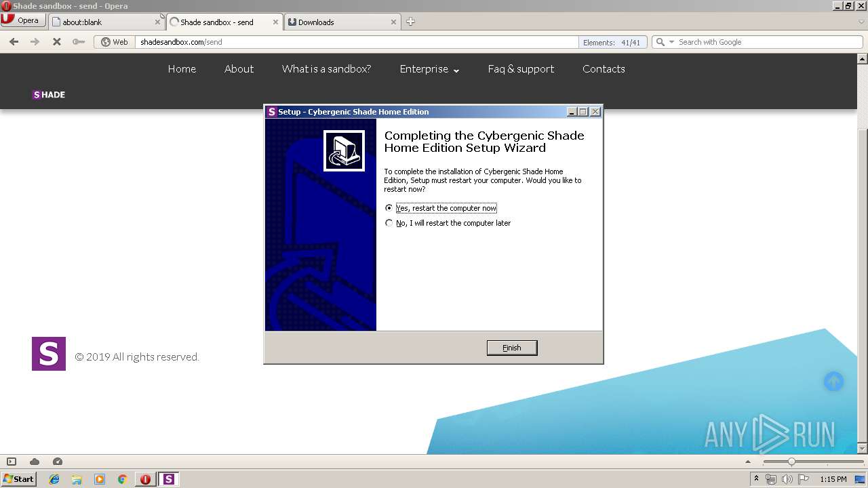Open Faq & support page link

[x=521, y=68]
